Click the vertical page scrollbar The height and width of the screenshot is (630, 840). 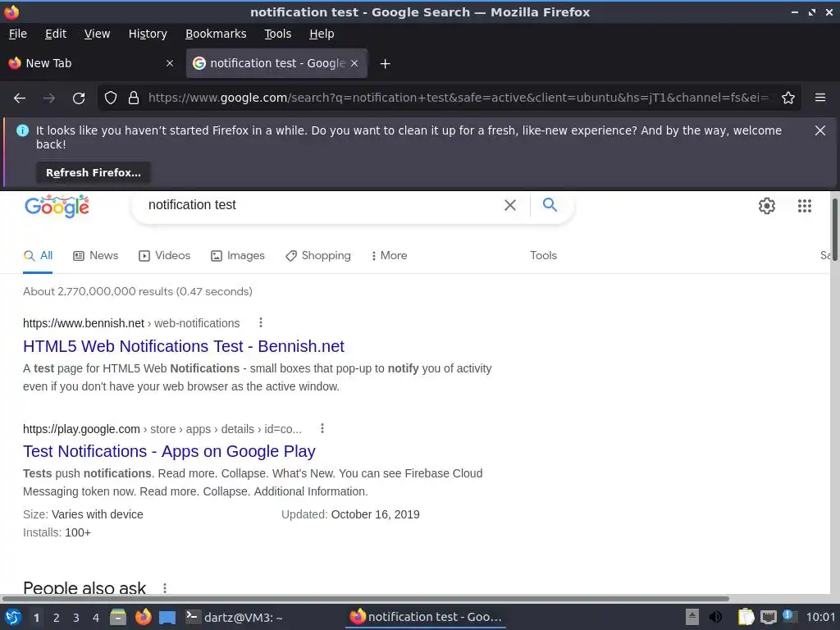[x=834, y=231]
